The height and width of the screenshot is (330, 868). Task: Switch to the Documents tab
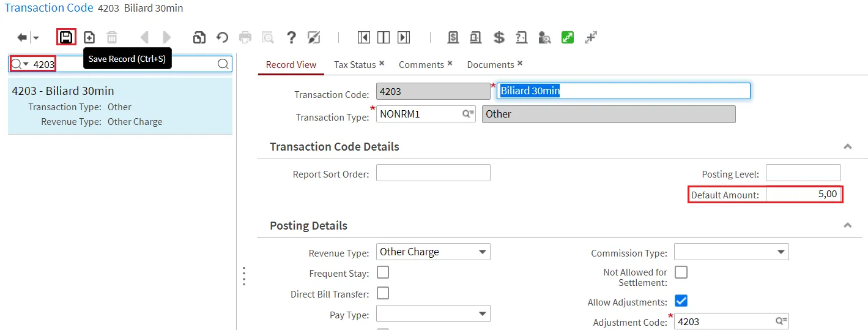coord(491,65)
